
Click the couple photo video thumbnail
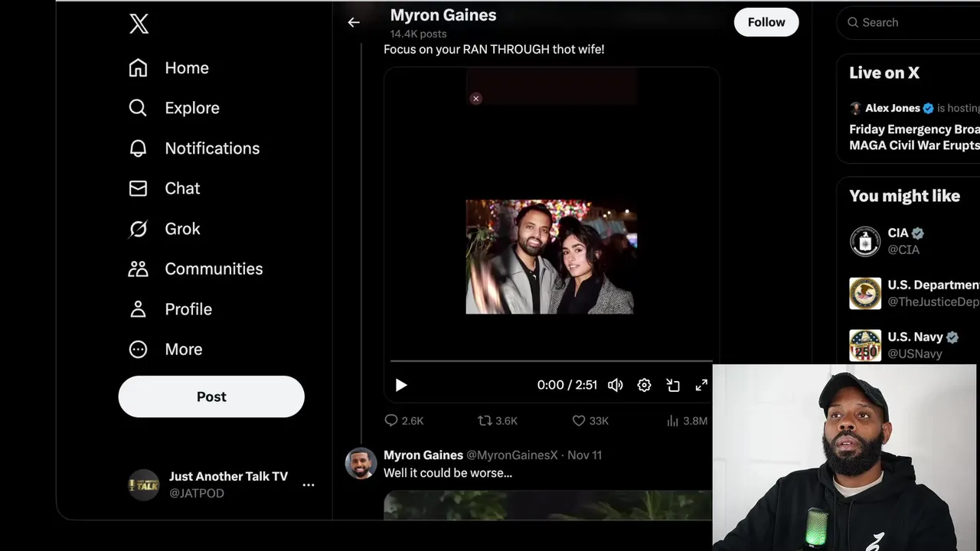point(550,257)
